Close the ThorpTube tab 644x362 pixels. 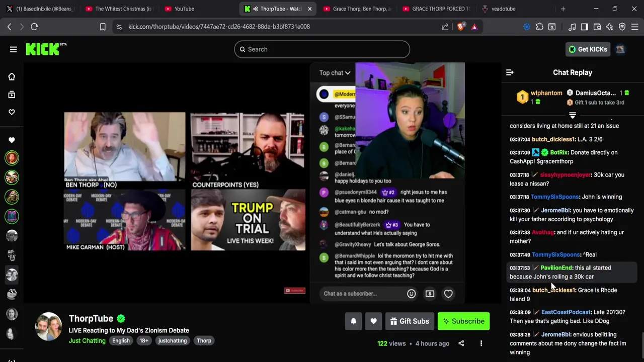point(309,9)
